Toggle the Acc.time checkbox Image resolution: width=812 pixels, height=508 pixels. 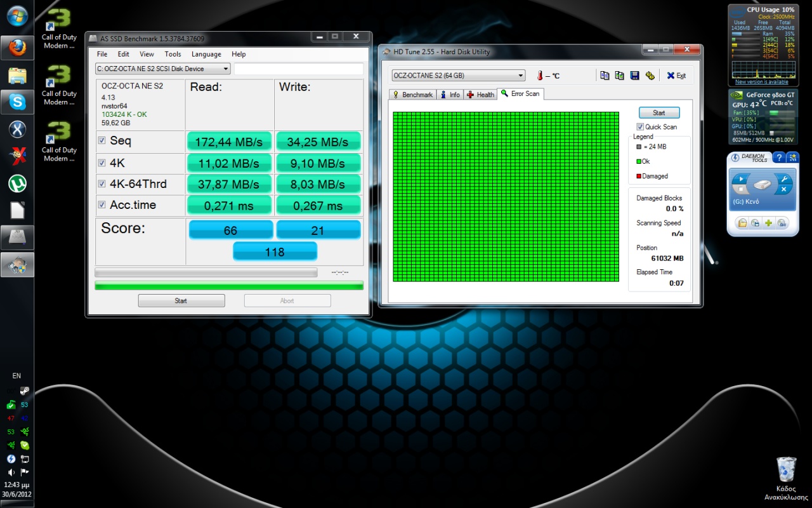coord(102,205)
